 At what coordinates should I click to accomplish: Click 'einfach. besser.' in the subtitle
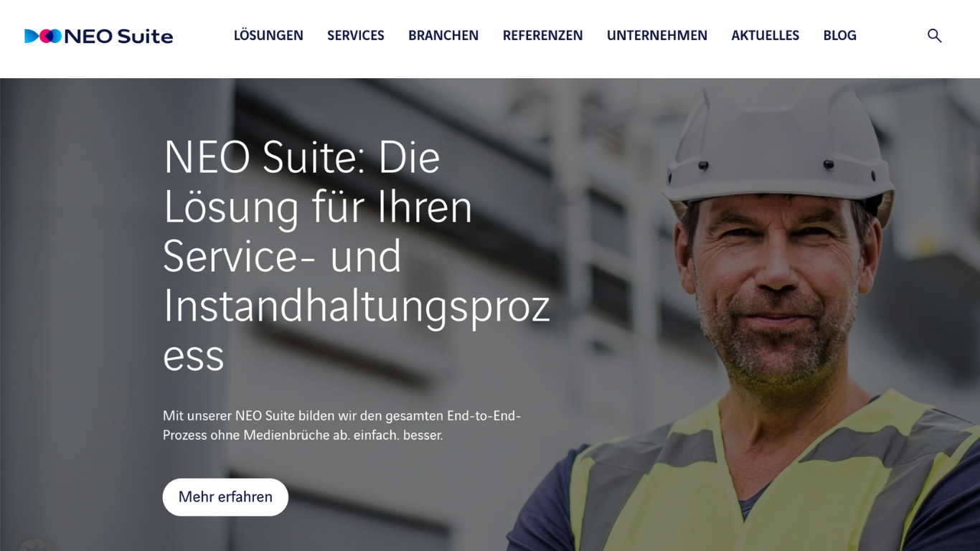(x=398, y=435)
